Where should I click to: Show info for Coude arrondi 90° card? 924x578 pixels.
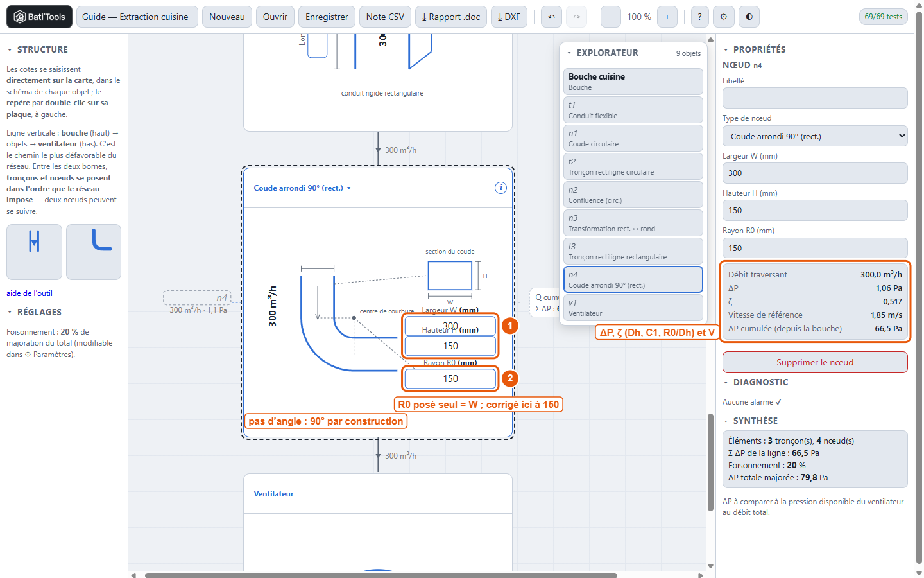click(x=501, y=188)
